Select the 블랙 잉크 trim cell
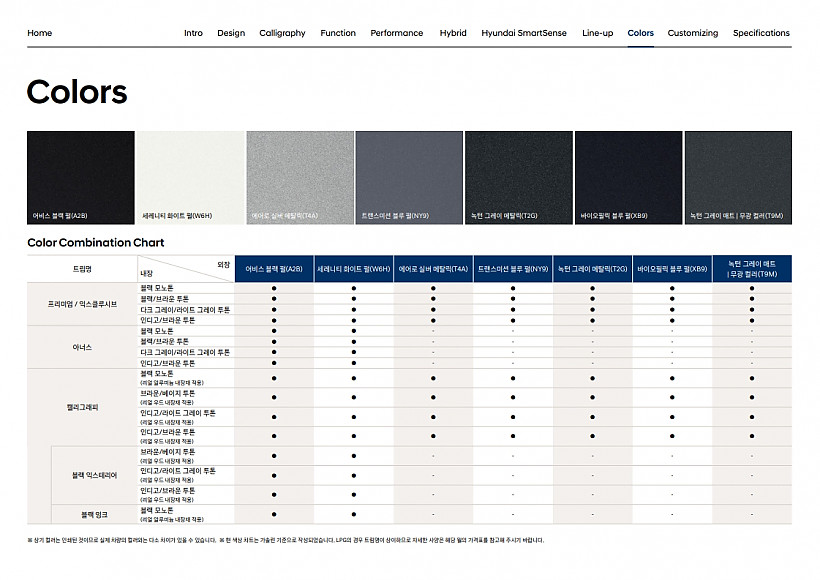820x580 pixels. click(x=94, y=515)
